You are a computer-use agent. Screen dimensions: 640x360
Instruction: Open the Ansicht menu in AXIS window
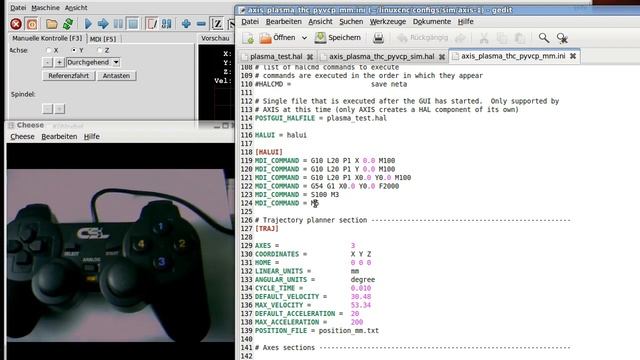pyautogui.click(x=76, y=8)
